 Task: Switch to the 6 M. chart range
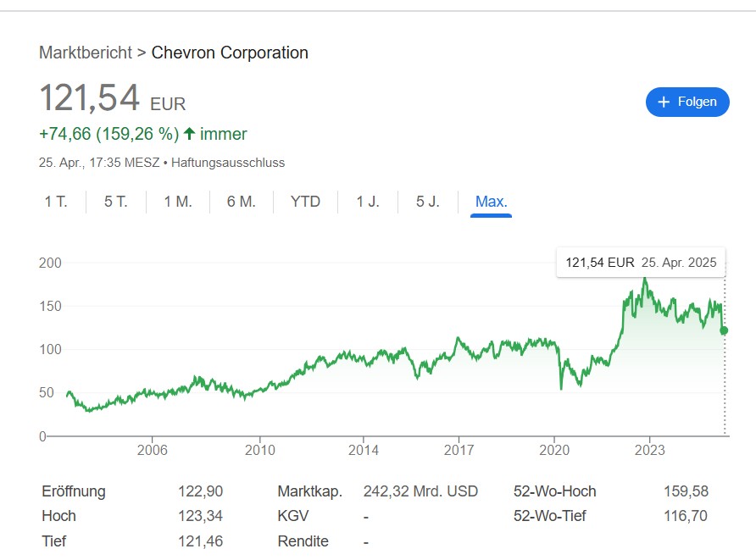pos(242,202)
